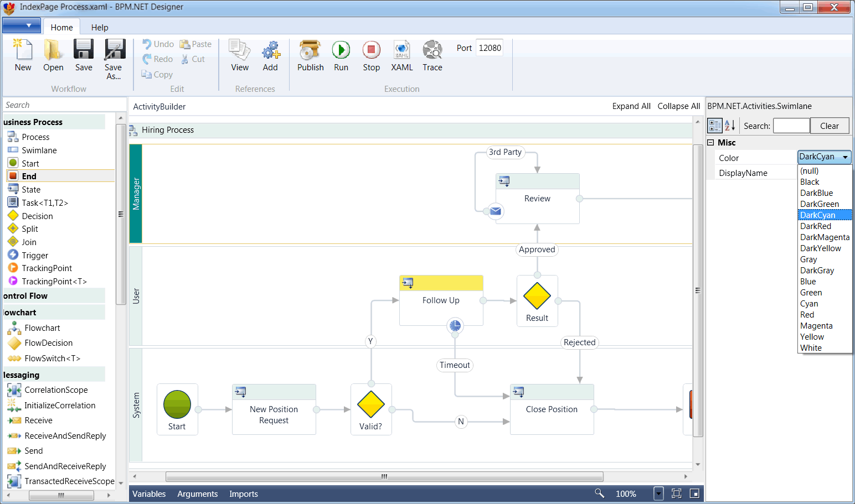Click the toolbox Search box
Screen dimensions: 855x504
coord(64,105)
